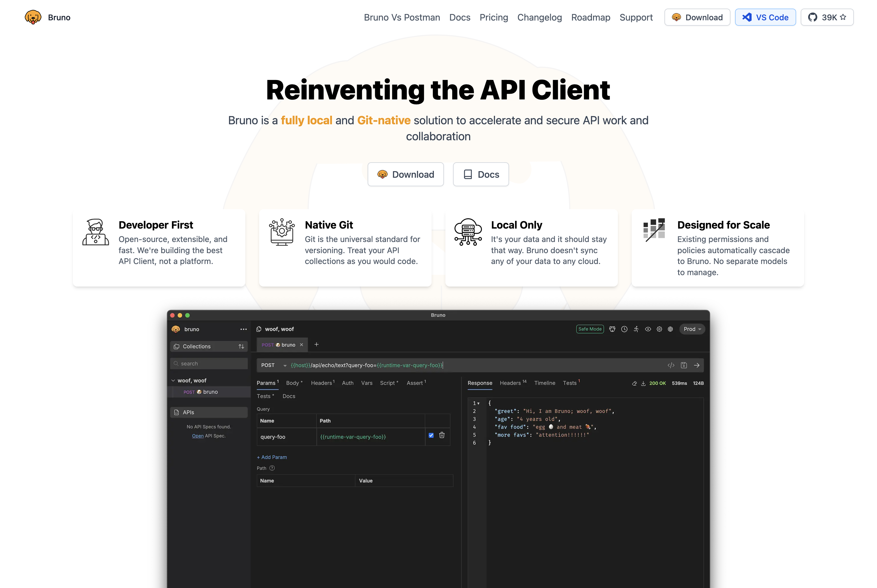The image size is (877, 588).
Task: Click the eraser clear response icon
Action: coord(634,383)
